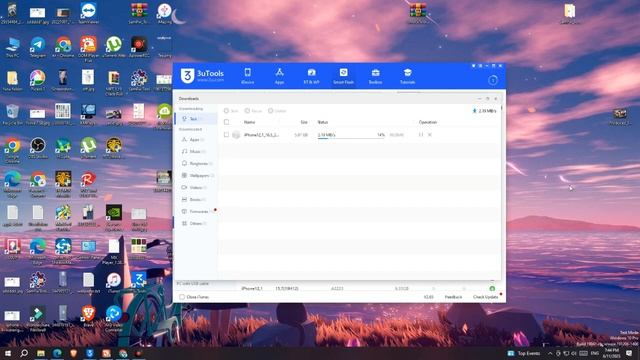Click the download speed indicator at top right
Viewport: 640px width, 360px height.
tap(484, 111)
